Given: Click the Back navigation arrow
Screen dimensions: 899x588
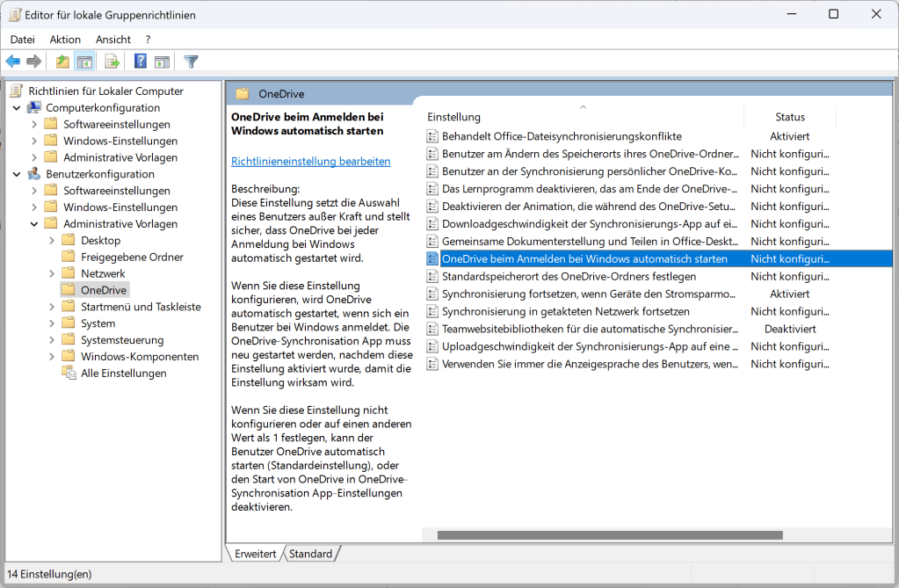Looking at the screenshot, I should (x=12, y=61).
